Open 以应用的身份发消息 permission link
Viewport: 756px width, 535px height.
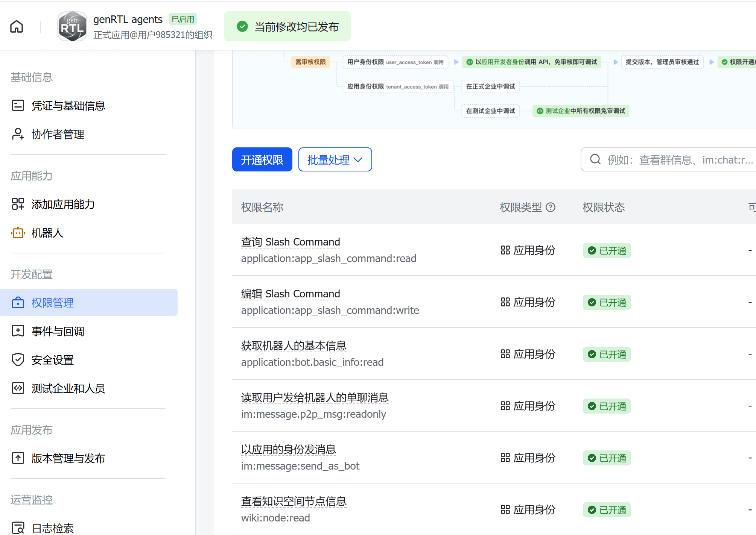pyautogui.click(x=289, y=449)
